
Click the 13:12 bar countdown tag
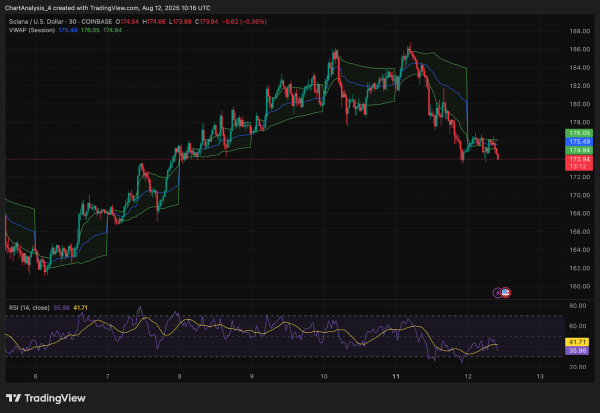579,167
